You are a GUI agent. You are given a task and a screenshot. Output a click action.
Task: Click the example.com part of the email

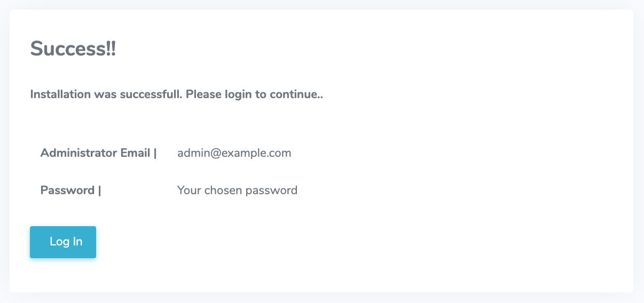[x=256, y=153]
